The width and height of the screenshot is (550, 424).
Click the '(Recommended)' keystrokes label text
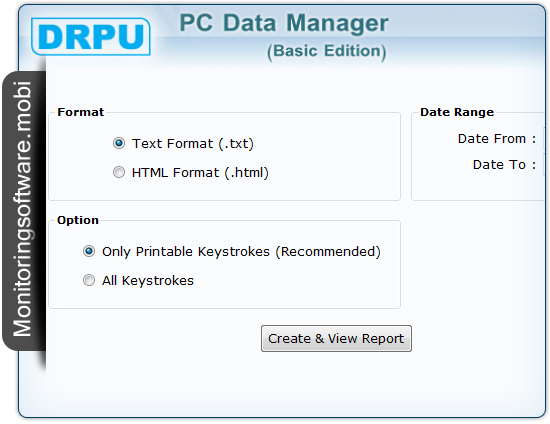328,251
